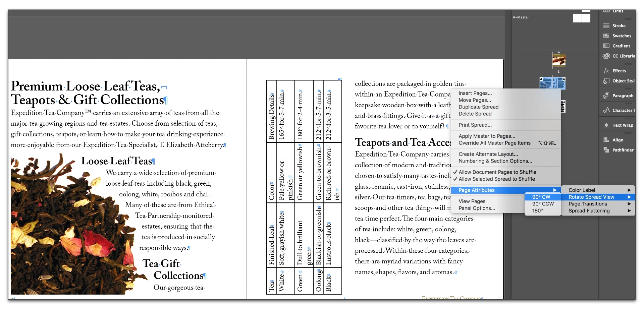Click the Oolong table cell
644x309 pixels.
click(x=318, y=281)
